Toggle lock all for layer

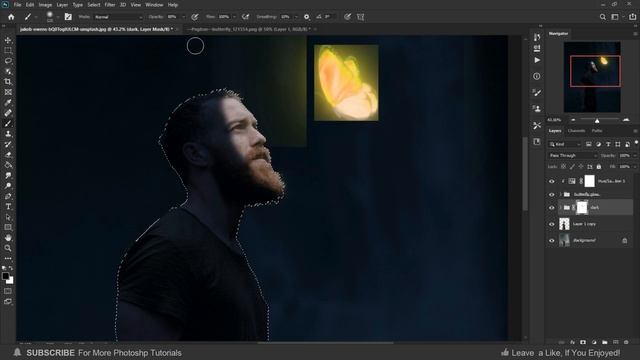click(x=599, y=167)
